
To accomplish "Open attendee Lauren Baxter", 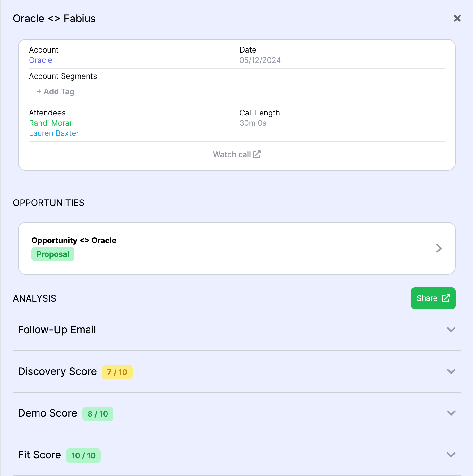I will [54, 133].
